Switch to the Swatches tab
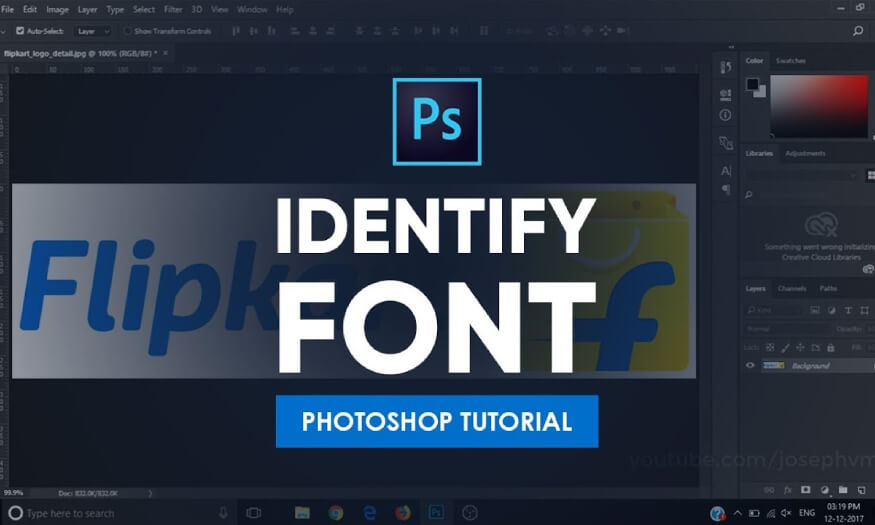The height and width of the screenshot is (525, 875). [x=791, y=61]
